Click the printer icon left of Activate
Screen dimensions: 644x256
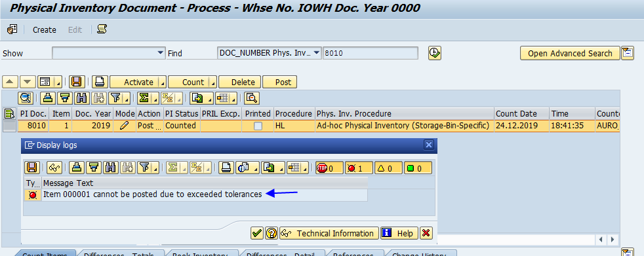tap(100, 82)
